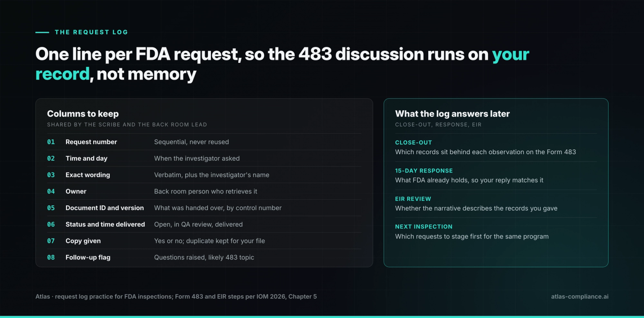644x318 pixels.
Task: Click 'SHARED BY THE SCRIBE AND THE BACK ROOM LEAD'
Action: coord(127,125)
